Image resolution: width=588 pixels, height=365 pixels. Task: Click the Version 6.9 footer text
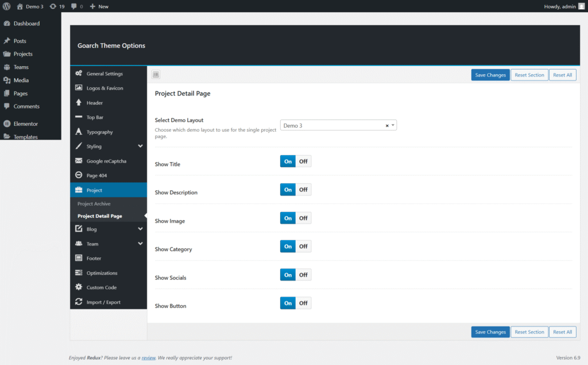click(x=568, y=358)
